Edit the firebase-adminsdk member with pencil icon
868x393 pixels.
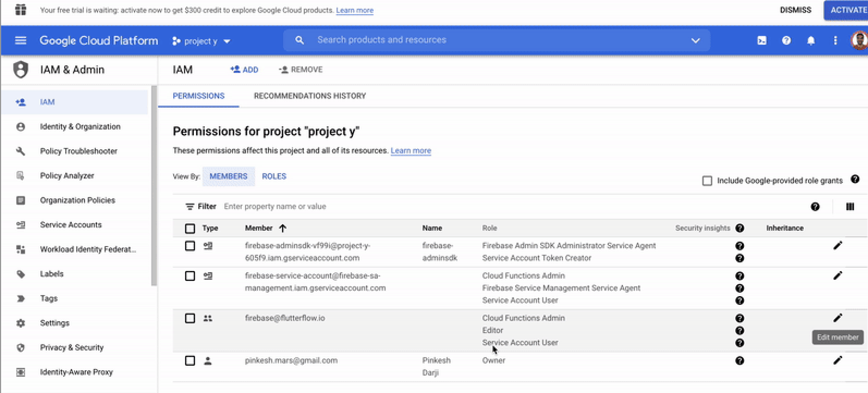(838, 245)
